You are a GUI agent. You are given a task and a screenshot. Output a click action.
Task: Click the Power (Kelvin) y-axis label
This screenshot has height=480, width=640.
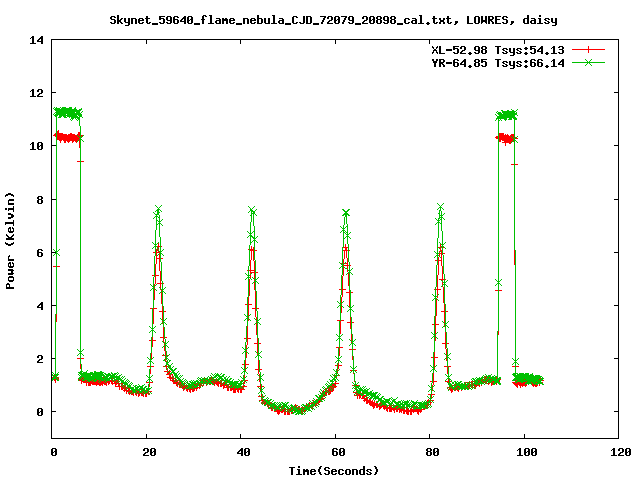(10, 241)
